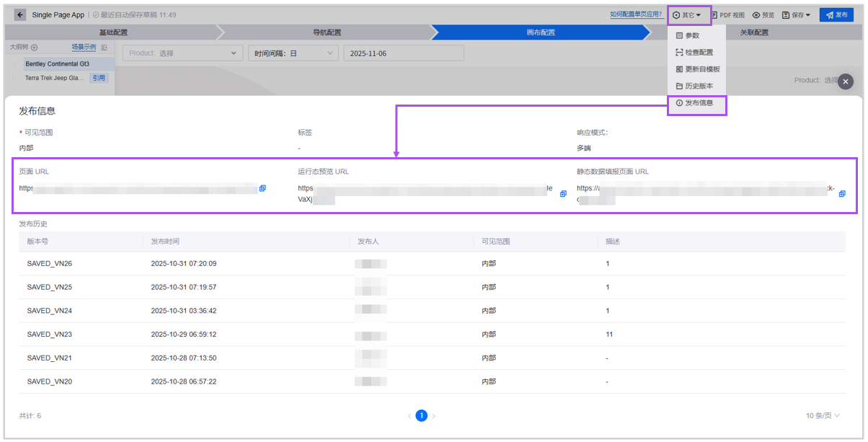The image size is (868, 442).
Task: Switch to the 基础配置 step tab
Action: (x=113, y=32)
